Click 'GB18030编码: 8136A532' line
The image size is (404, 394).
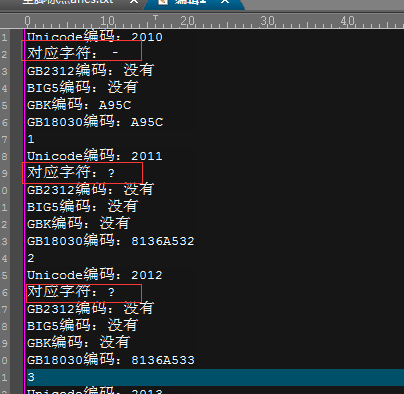[x=111, y=241]
